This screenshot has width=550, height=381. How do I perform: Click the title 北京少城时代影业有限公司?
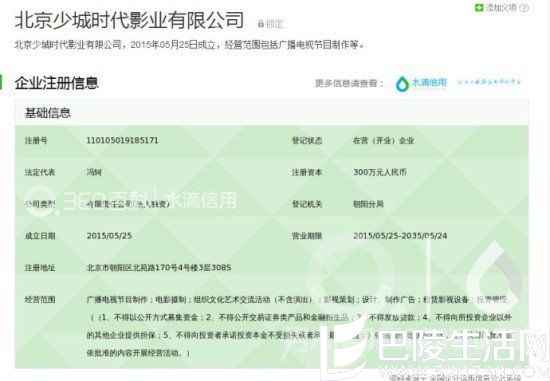pyautogui.click(x=129, y=20)
